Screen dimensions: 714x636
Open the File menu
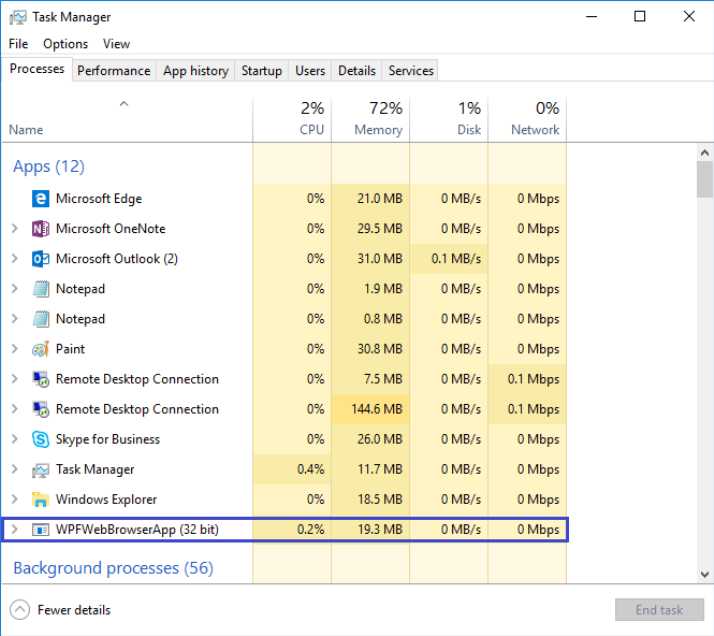(x=18, y=44)
